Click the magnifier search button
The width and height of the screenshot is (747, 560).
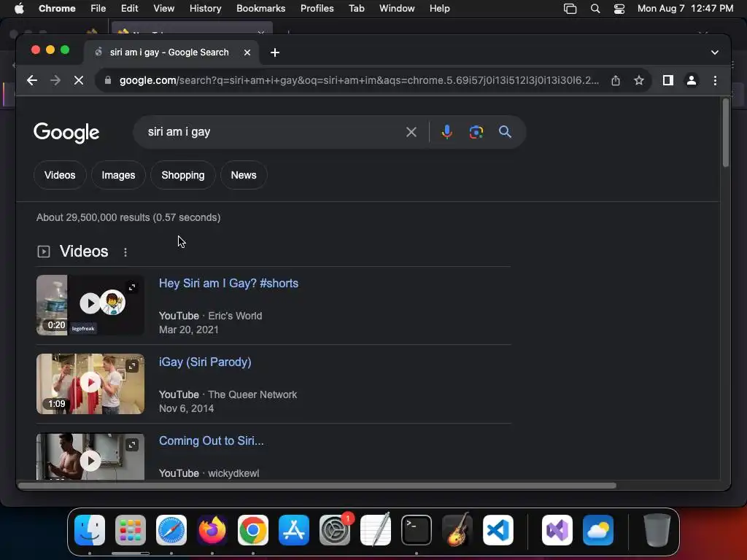(505, 132)
